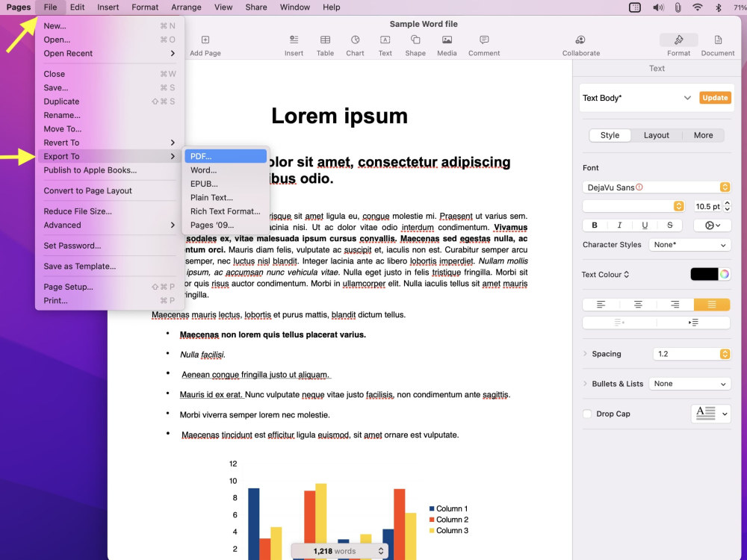Choose Plain Text… export option
This screenshot has height=560, width=747.
226,198
